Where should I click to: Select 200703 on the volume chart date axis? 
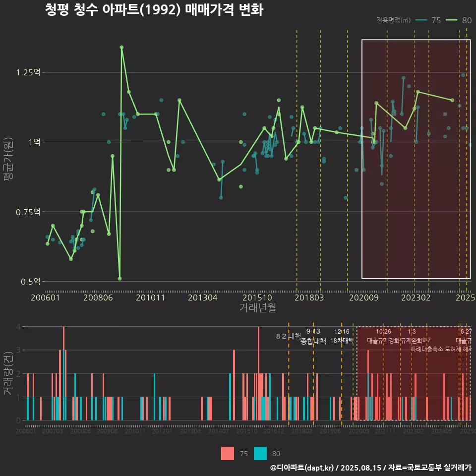coord(53,431)
